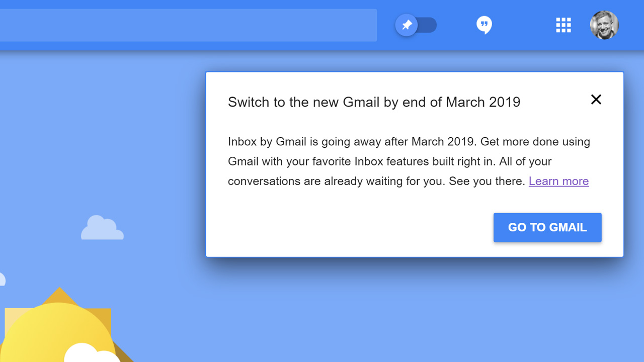The image size is (644, 362).
Task: Click empty sky background below the dialog
Action: pyautogui.click(x=403, y=312)
